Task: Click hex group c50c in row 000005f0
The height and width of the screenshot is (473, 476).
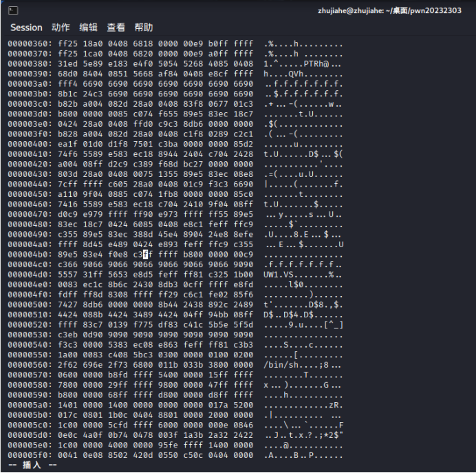Action: (x=193, y=455)
